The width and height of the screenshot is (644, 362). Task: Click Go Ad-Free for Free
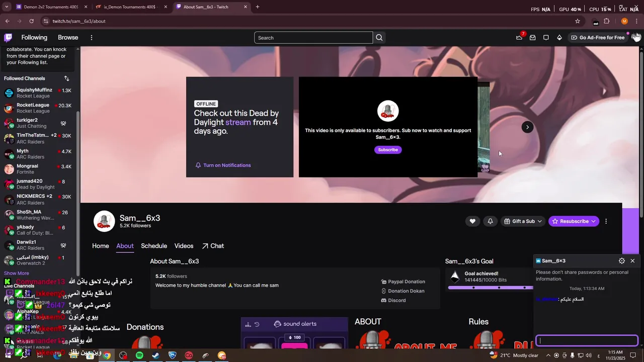click(x=598, y=38)
